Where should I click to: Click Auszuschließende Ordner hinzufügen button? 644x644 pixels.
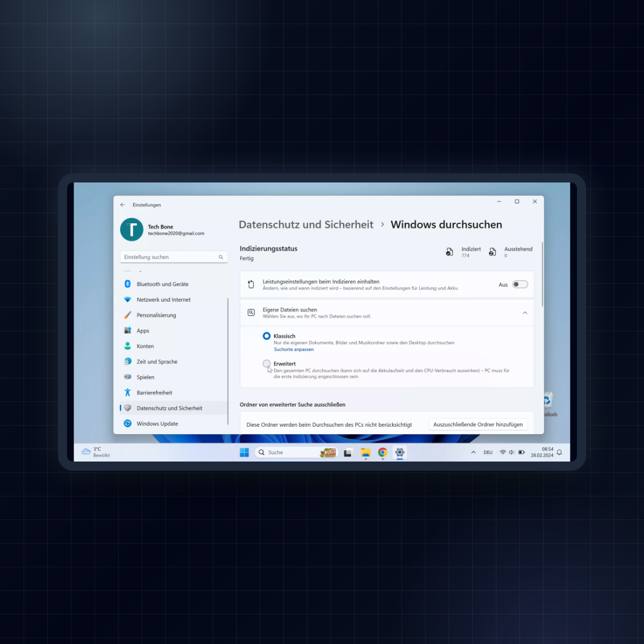pos(478,425)
